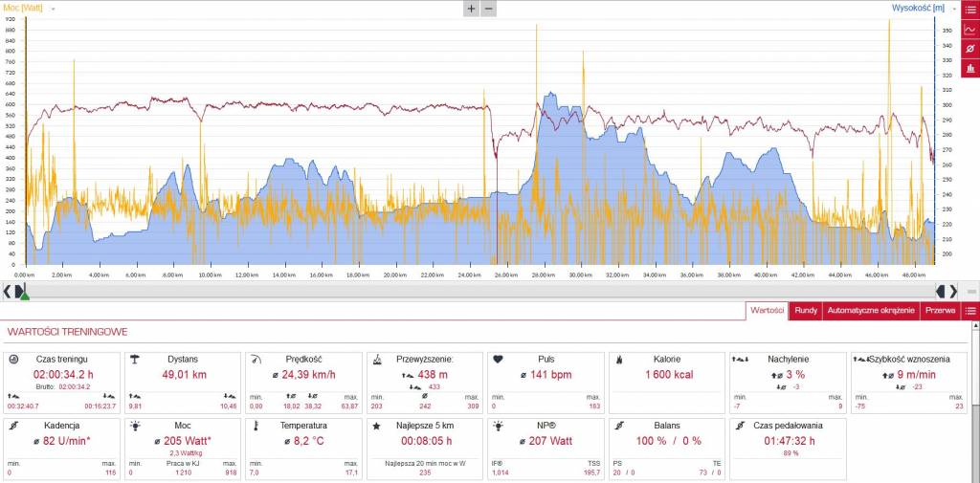
Task: Open the Przerwa tab
Action: click(x=941, y=311)
